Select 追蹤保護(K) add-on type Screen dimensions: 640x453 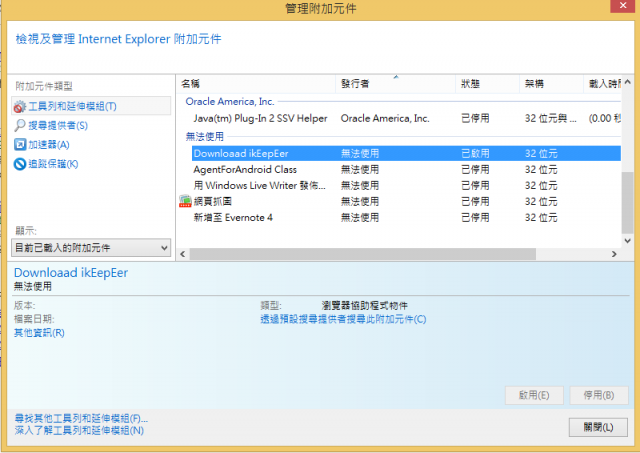[46, 164]
